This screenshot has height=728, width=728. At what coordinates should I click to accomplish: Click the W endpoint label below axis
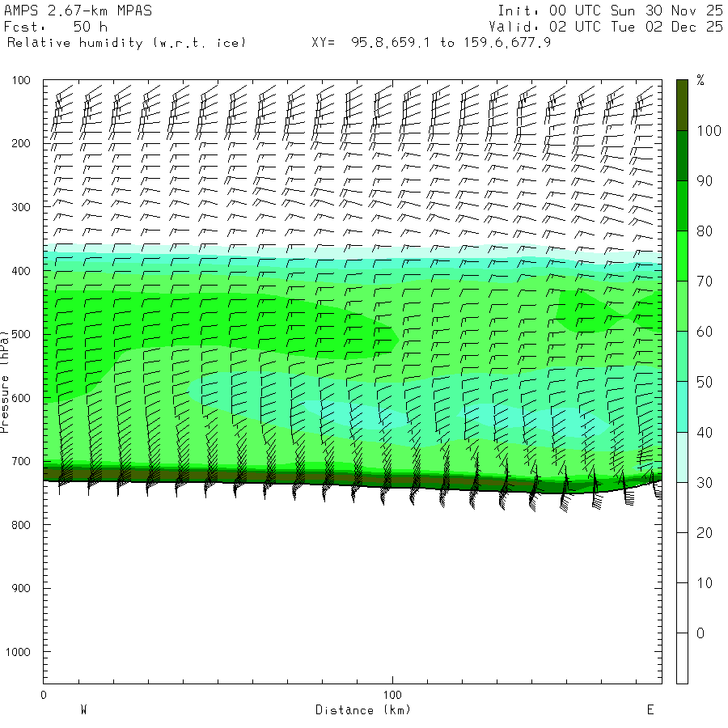[x=84, y=710]
